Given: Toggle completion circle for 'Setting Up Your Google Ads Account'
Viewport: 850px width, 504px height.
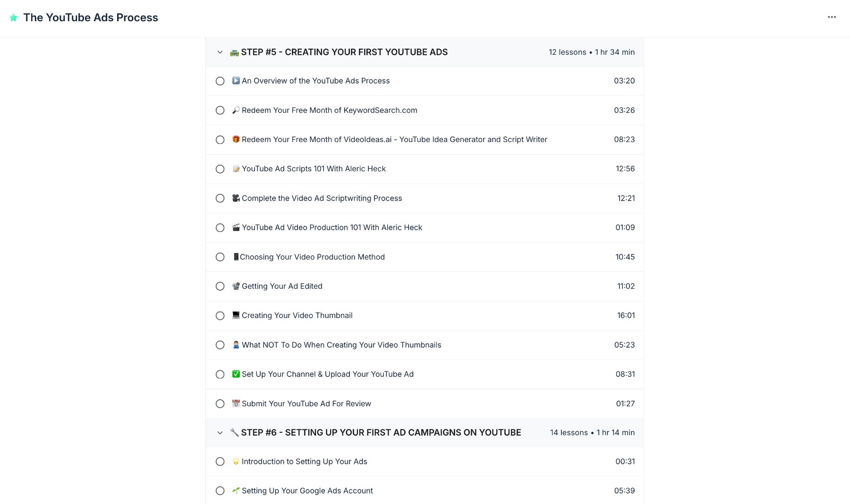Looking at the screenshot, I should (220, 491).
